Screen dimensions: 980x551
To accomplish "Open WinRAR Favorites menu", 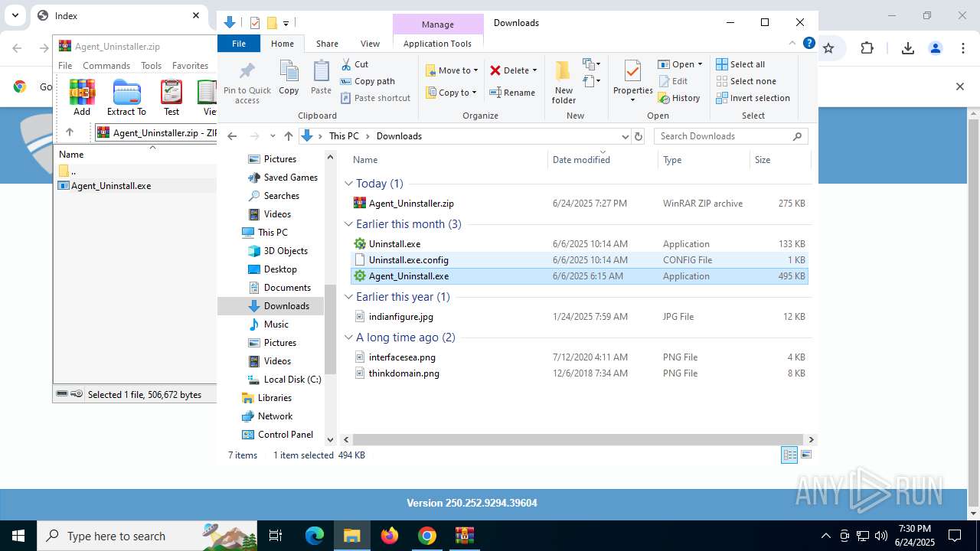I will [x=190, y=66].
